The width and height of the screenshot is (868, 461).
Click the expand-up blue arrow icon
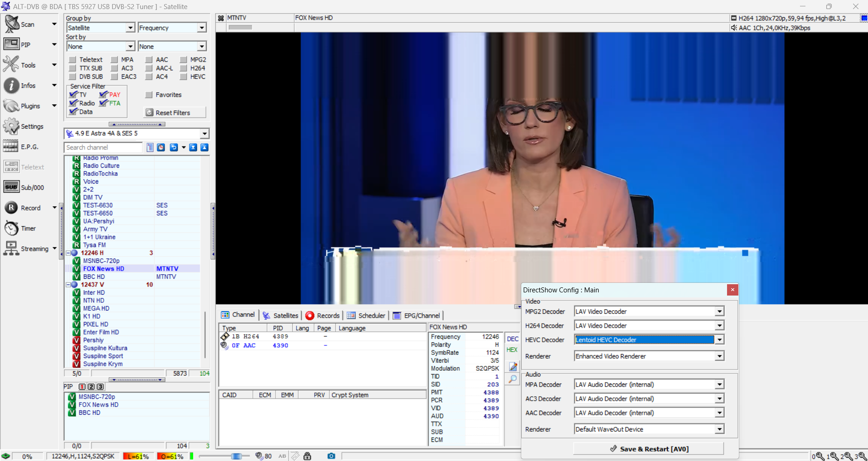(204, 147)
